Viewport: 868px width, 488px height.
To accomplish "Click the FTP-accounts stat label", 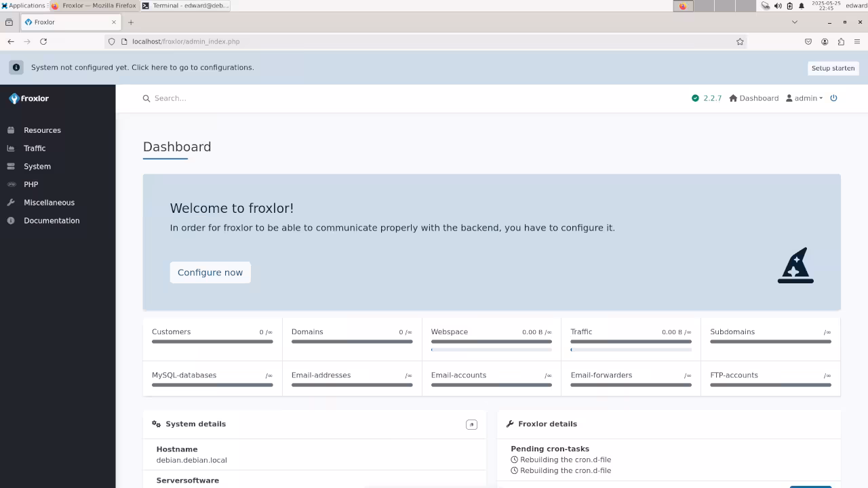I will click(x=734, y=375).
